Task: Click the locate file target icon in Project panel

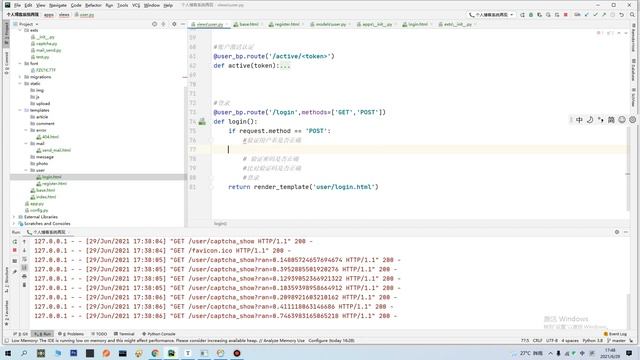Action: tap(154, 24)
